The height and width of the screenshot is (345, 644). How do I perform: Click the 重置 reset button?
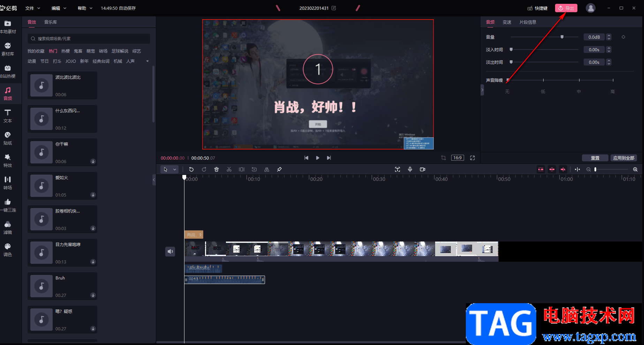click(595, 158)
